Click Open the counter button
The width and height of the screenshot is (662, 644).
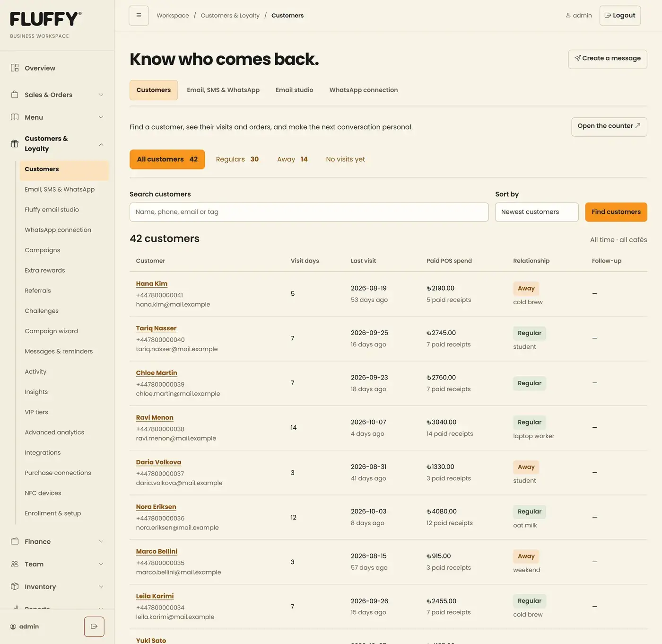coord(609,126)
